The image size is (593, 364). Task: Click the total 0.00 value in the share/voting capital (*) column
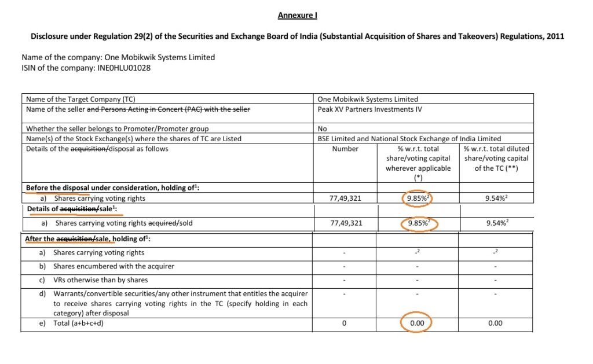pos(417,323)
